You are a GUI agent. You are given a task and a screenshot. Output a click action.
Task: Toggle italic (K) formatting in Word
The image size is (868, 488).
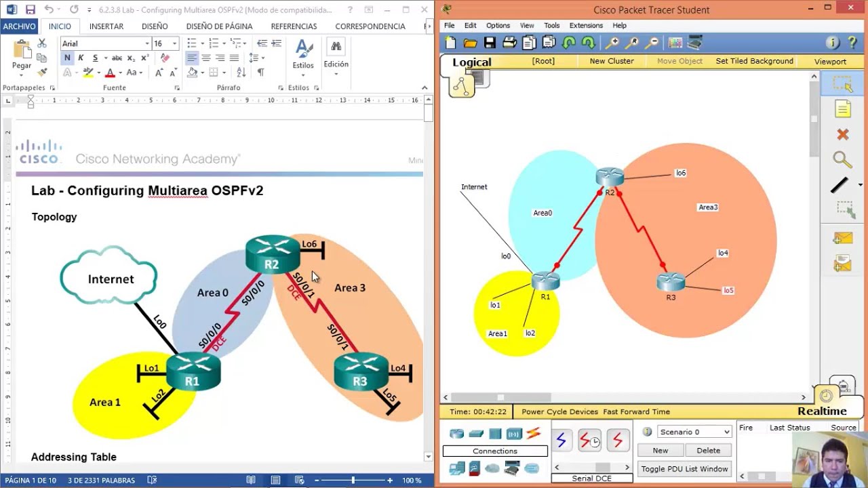81,58
